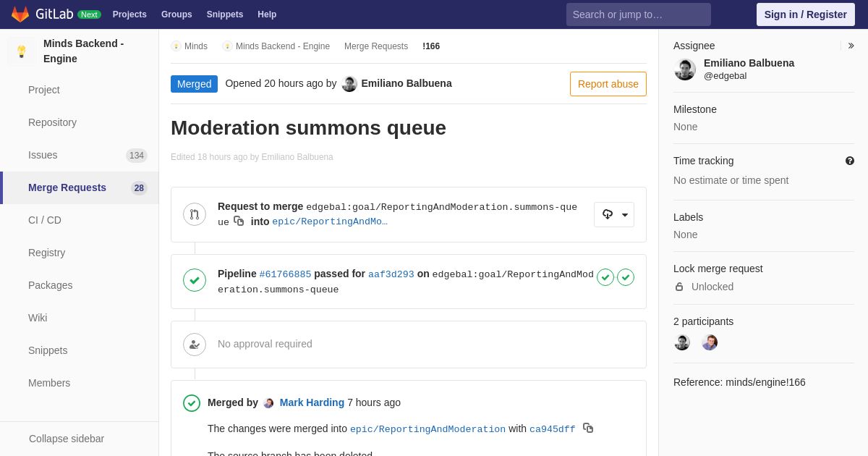Open pipeline #61766885 link
The height and width of the screenshot is (456, 868).
click(285, 274)
